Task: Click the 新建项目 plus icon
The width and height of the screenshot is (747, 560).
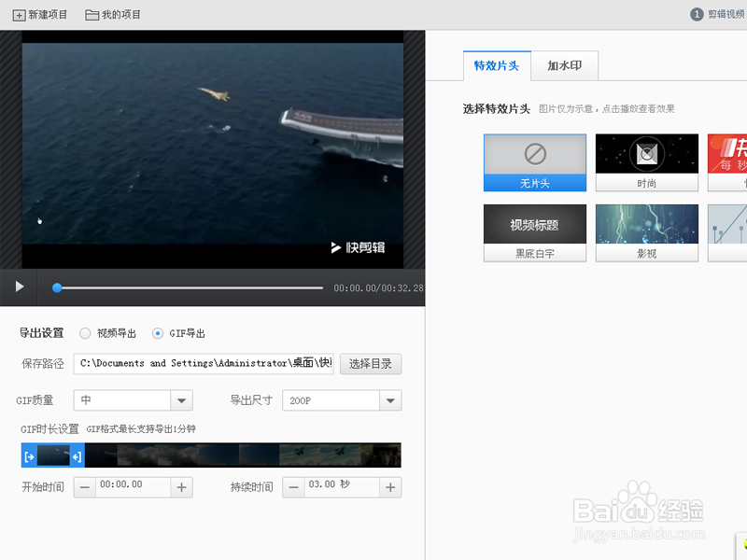Action: pyautogui.click(x=19, y=15)
